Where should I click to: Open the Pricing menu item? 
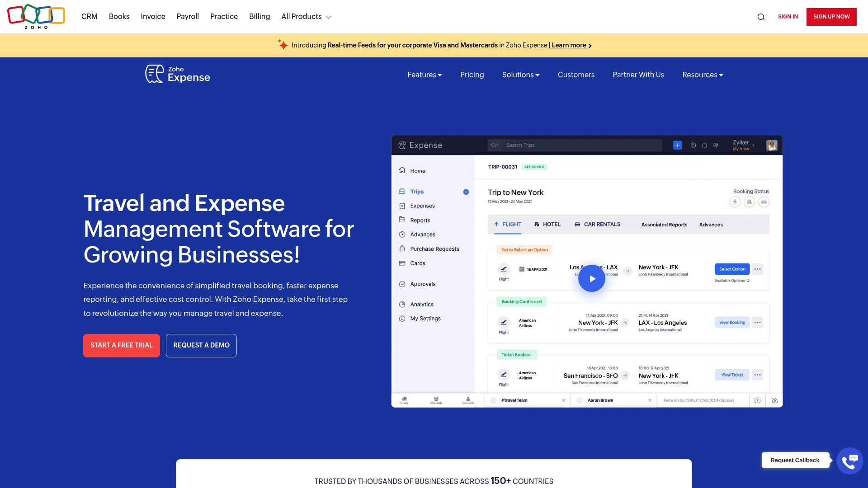(x=472, y=75)
